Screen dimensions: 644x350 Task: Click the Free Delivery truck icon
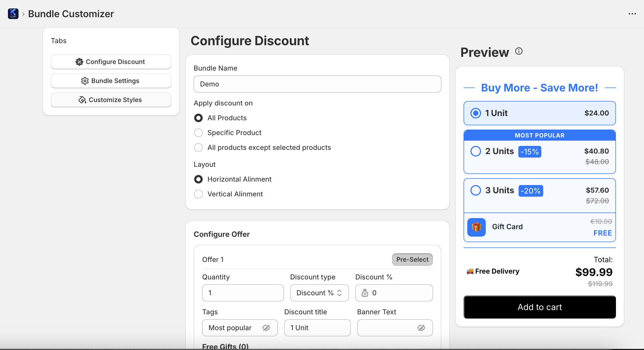point(470,271)
